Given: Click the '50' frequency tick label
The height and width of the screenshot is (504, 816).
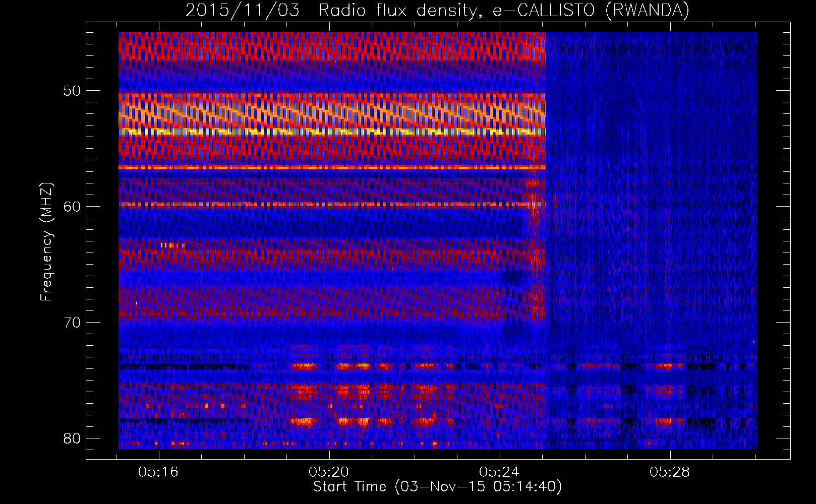Looking at the screenshot, I should (73, 91).
